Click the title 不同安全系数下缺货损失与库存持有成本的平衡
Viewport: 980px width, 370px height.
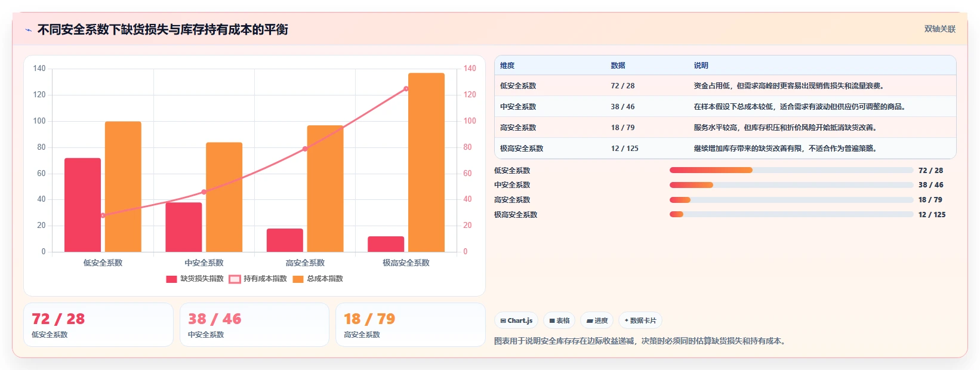[163, 29]
